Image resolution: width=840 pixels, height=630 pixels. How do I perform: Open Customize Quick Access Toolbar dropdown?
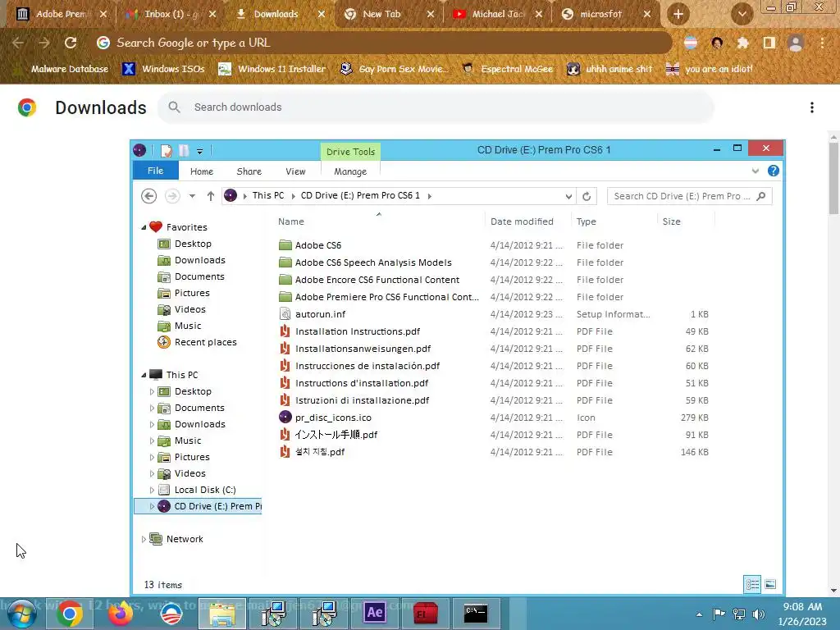point(199,152)
